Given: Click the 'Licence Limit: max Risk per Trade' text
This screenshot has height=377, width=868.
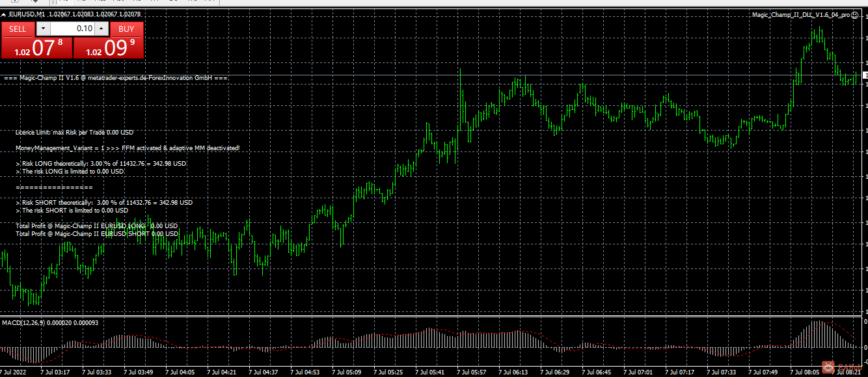Looking at the screenshot, I should (74, 132).
